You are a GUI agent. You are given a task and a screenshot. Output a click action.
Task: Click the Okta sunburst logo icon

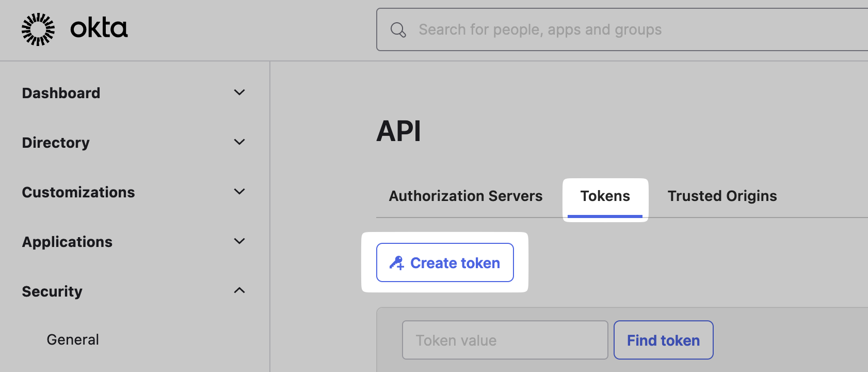(38, 29)
